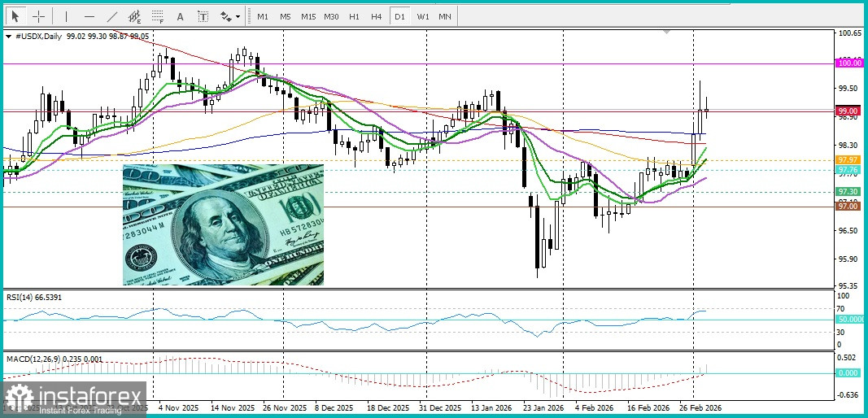Click the gray chart shift triangle marker
This screenshot has height=418, width=868.
(x=666, y=32)
